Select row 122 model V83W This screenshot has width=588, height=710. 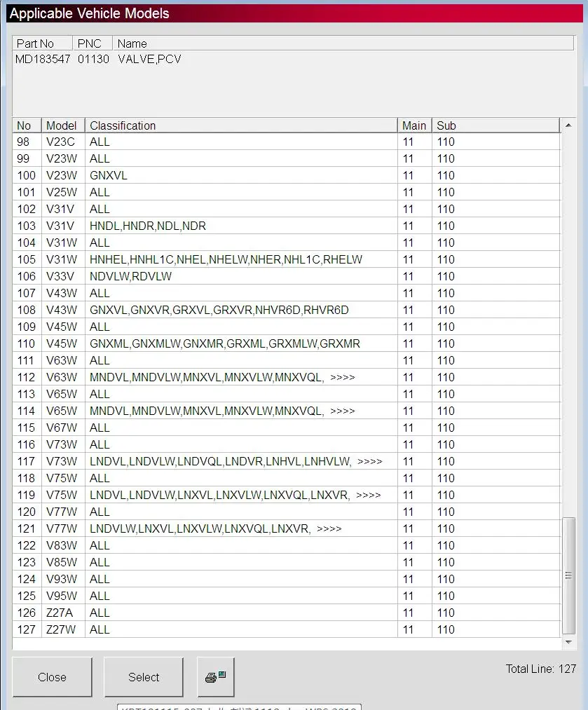(286, 545)
